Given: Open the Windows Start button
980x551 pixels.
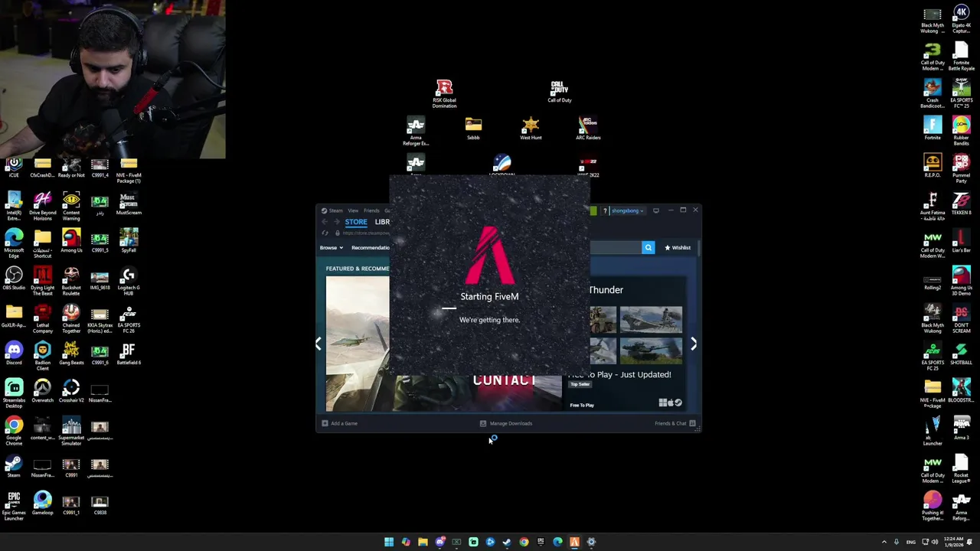Looking at the screenshot, I should (389, 542).
